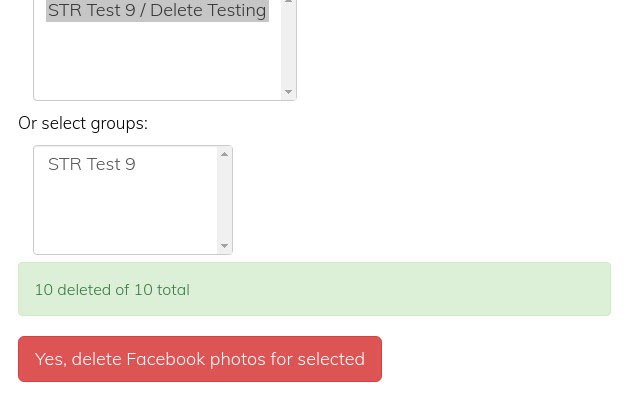640x400 pixels.
Task: Click the green "10 deleted of 10 total" alert
Action: pos(314,289)
